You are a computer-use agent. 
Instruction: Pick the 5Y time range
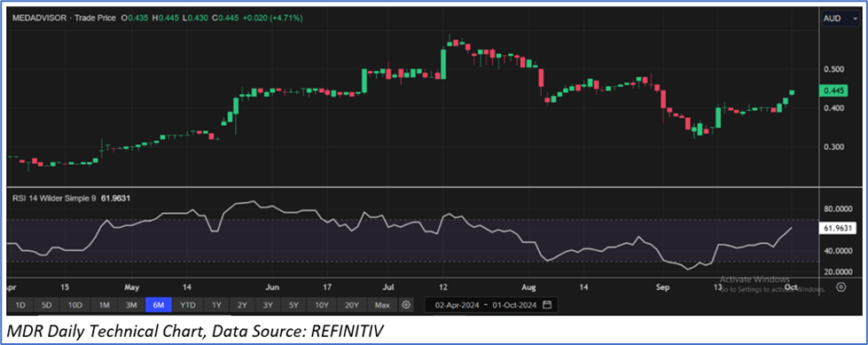pos(294,304)
